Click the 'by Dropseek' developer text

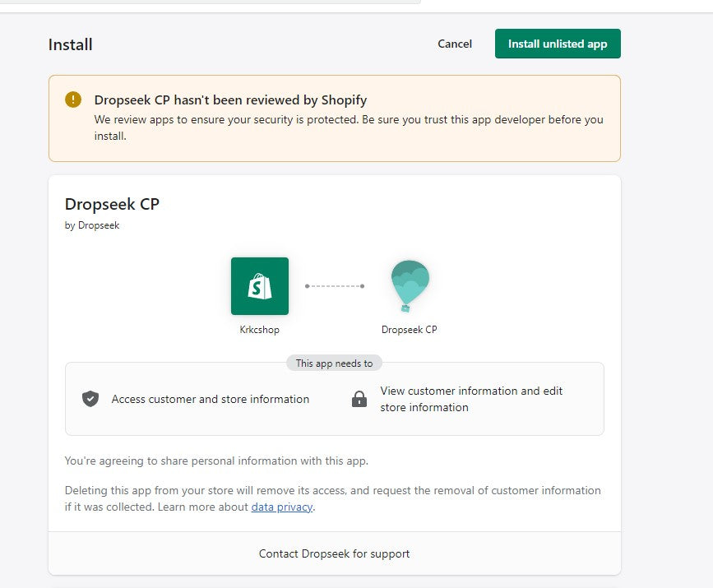coord(92,225)
